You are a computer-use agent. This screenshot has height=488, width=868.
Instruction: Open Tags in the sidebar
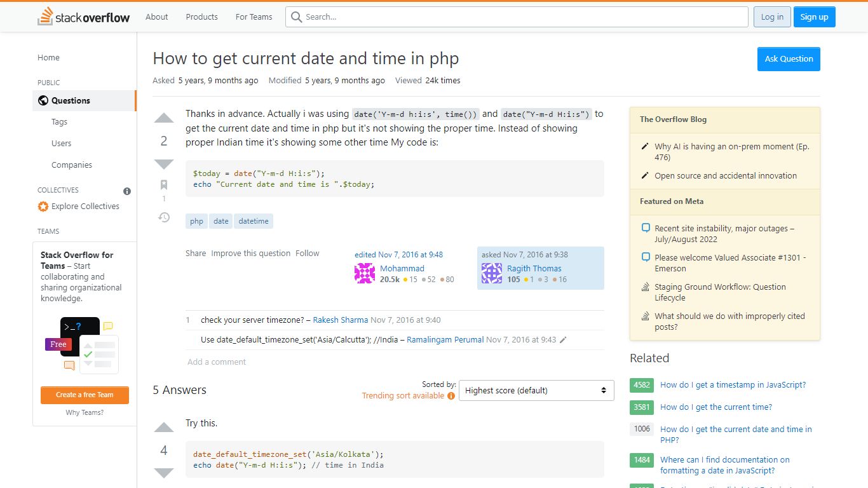pos(59,122)
